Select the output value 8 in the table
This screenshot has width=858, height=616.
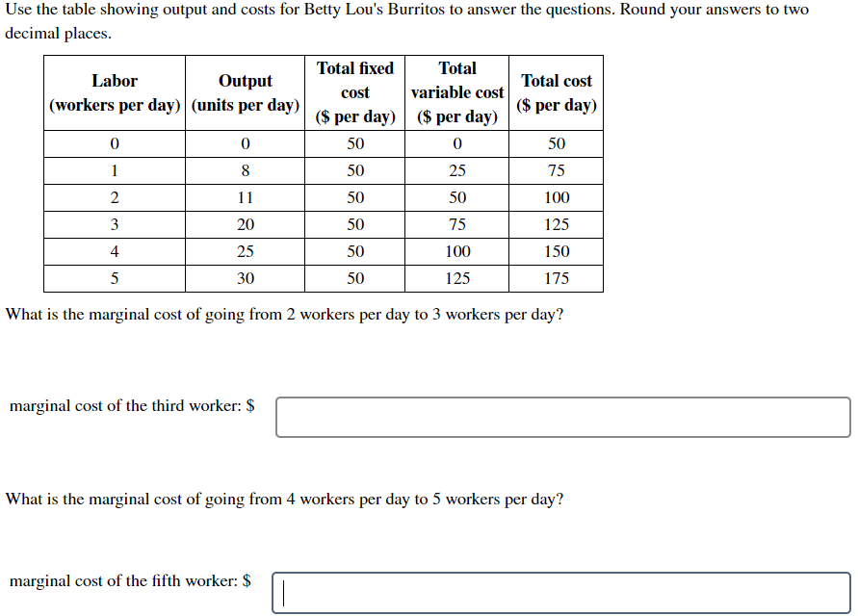point(246,170)
